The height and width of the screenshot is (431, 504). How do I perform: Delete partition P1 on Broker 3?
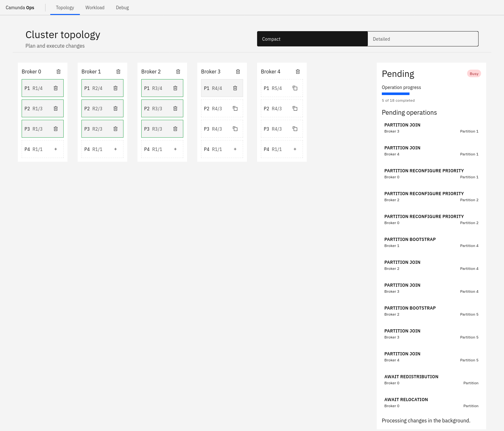pyautogui.click(x=235, y=88)
